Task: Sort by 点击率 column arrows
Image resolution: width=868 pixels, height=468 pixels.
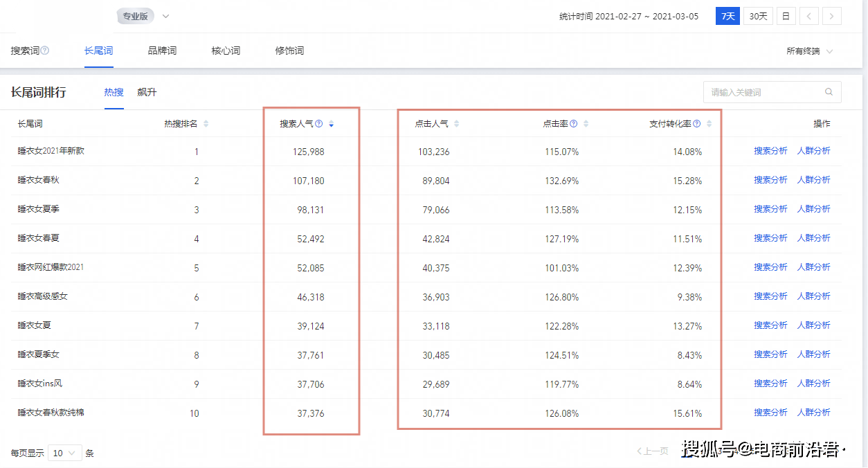Action: (x=586, y=124)
